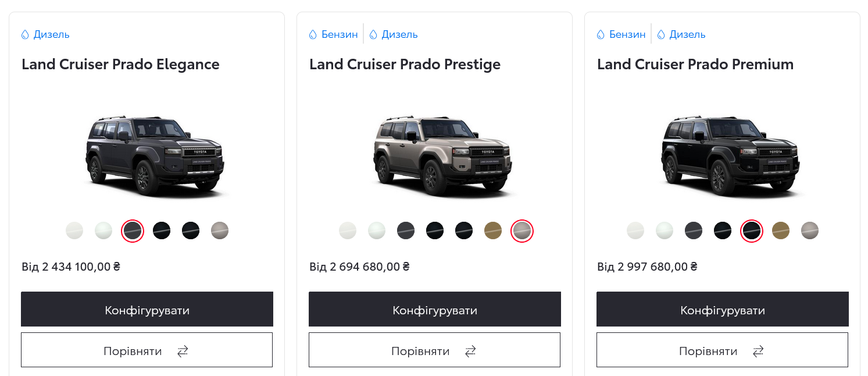Click the water-drop Дизель icon on Elegance card
The image size is (868, 376).
point(25,34)
